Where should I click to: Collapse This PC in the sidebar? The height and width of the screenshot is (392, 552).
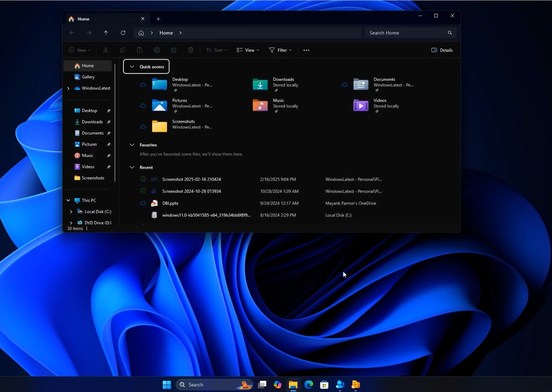click(68, 200)
